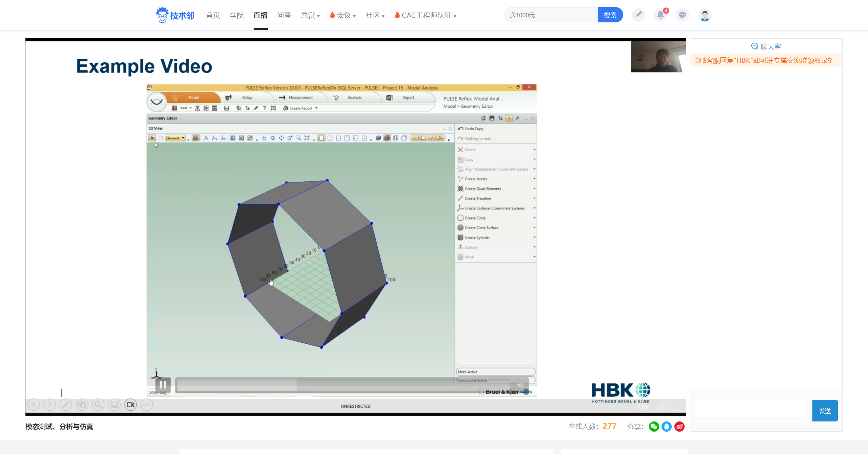Click the zoom-to-fit icon in 3D View toolbar

(x=307, y=138)
